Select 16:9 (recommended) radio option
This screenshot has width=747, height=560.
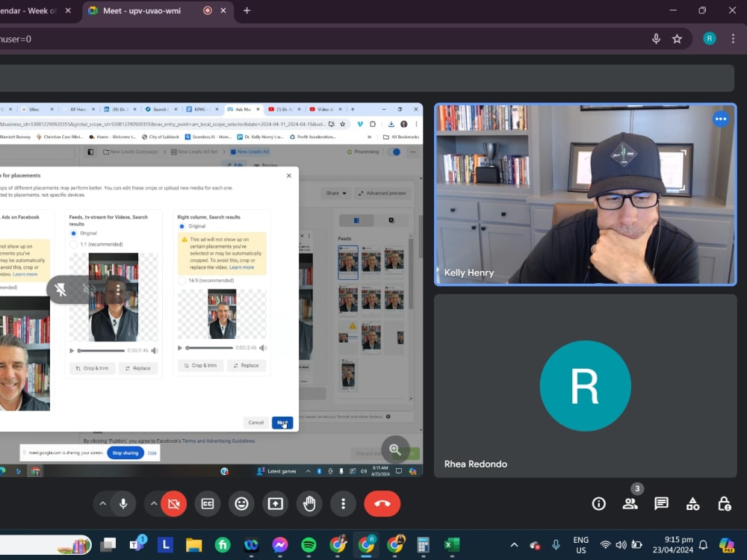182,281
